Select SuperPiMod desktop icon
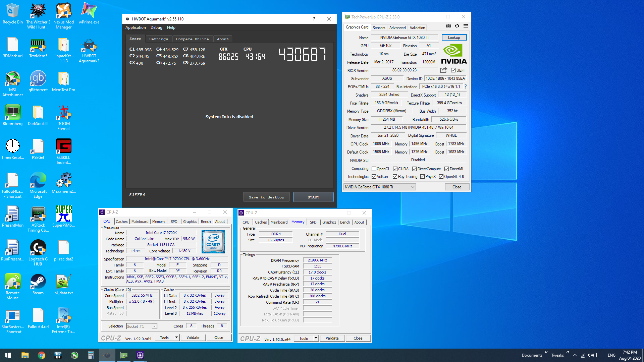Screen dimensions: 644x362 64,217
